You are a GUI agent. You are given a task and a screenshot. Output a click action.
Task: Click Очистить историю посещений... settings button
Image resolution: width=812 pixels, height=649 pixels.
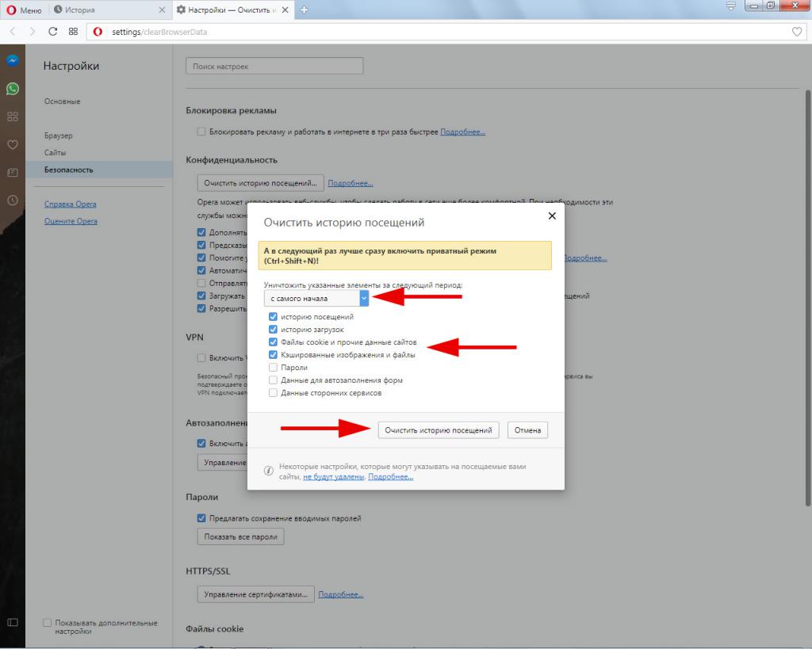[260, 183]
